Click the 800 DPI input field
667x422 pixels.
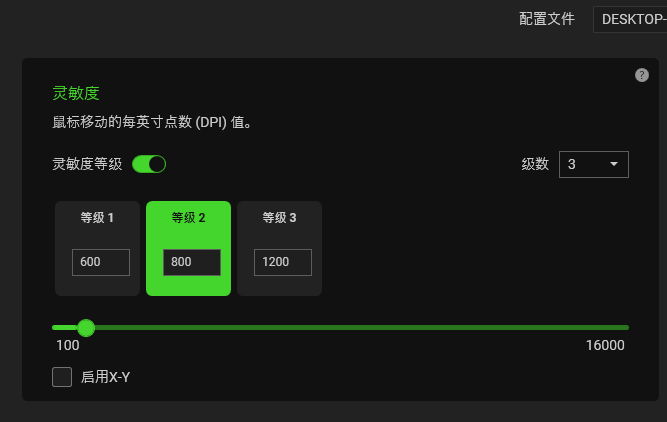(x=192, y=262)
